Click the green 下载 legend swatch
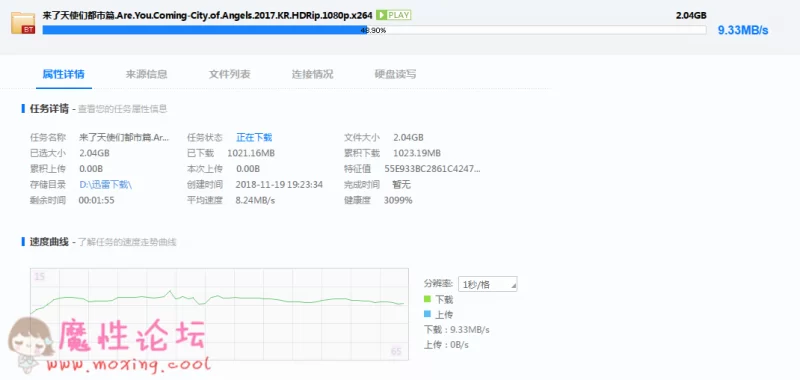The height and width of the screenshot is (380, 800). (428, 299)
